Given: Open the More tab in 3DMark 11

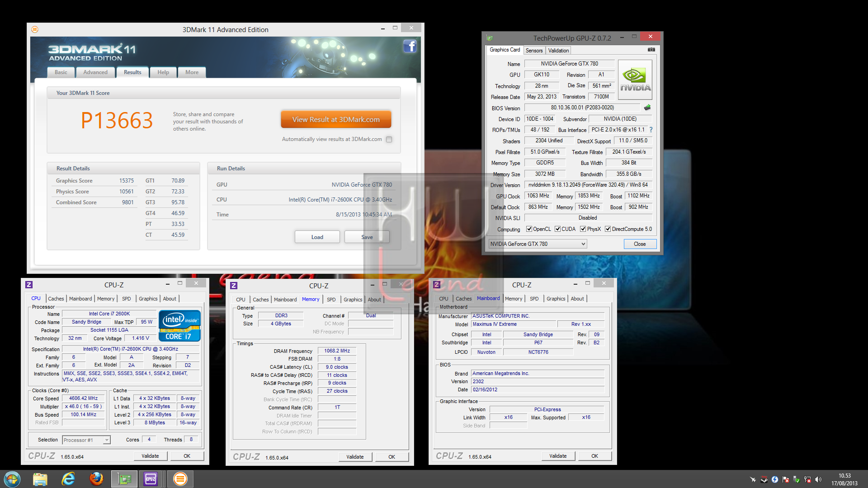Looking at the screenshot, I should 192,72.
